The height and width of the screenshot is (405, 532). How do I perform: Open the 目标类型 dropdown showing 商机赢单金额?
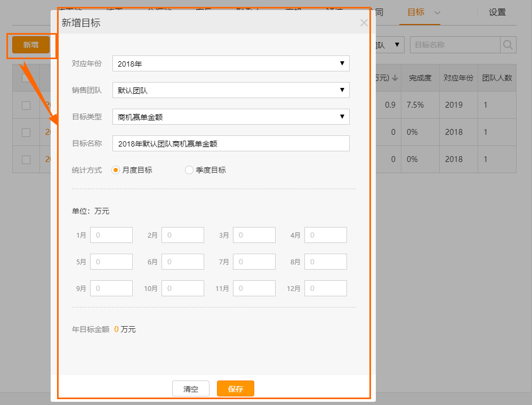point(231,117)
